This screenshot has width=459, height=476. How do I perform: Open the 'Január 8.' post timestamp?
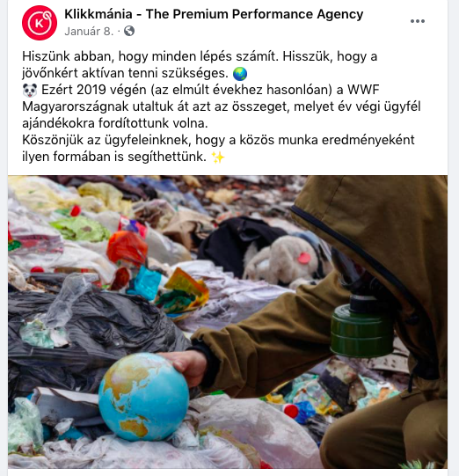(x=89, y=31)
